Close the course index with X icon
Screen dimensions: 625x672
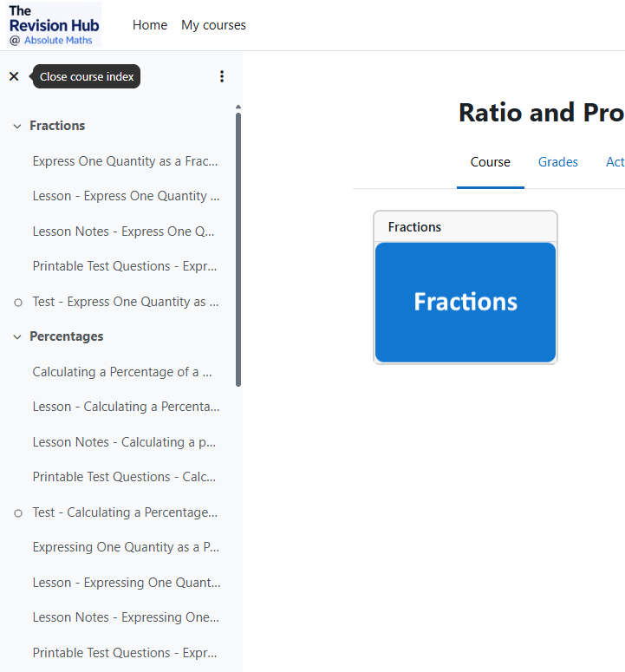[14, 76]
